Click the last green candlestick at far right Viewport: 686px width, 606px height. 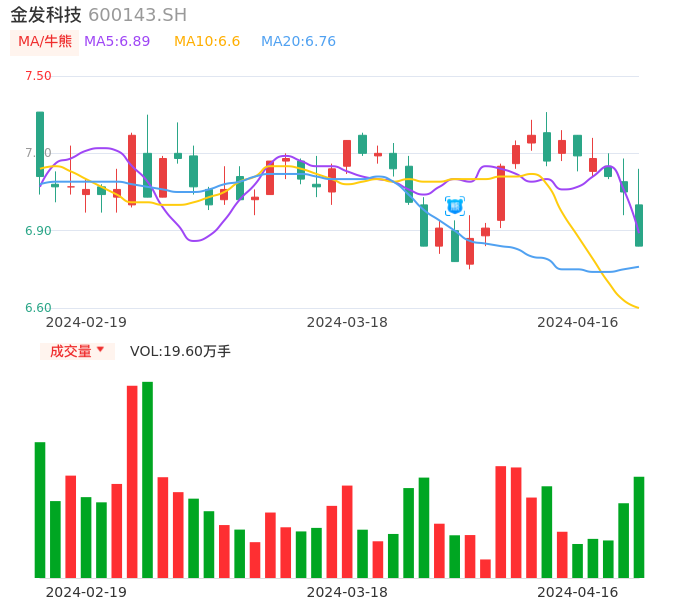point(639,225)
